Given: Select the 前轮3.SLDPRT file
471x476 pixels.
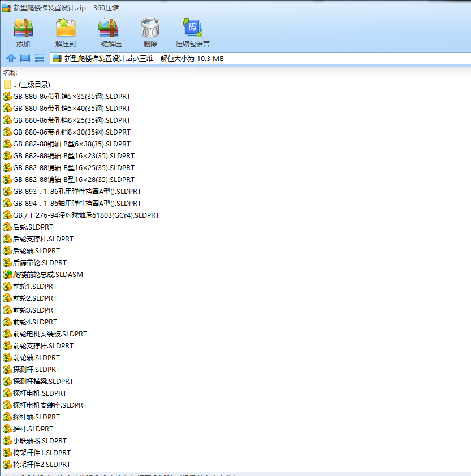Looking at the screenshot, I should tap(30, 310).
